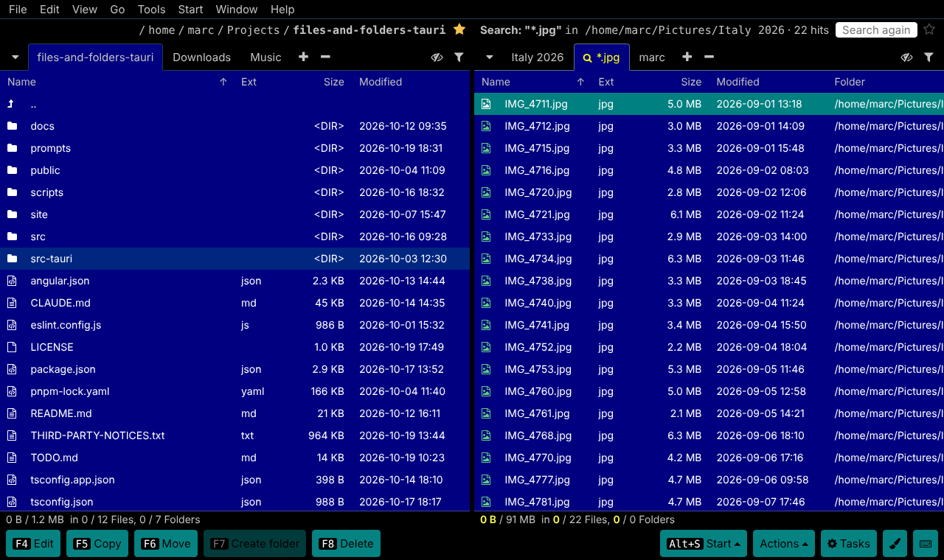Select the pnpm-lock.yaml file row
Viewport: 944px width, 560px height.
click(x=236, y=391)
